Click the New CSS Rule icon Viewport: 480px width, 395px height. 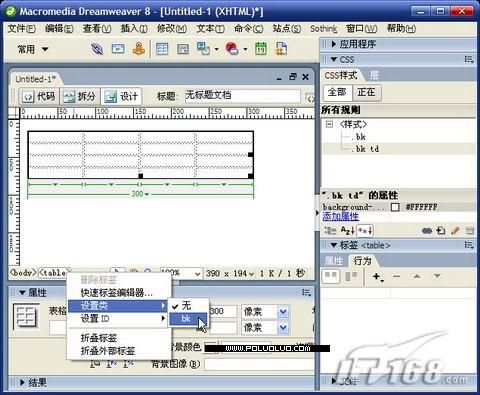coord(441,230)
